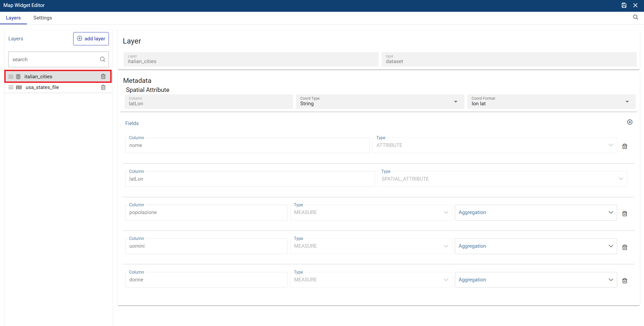Click the map icon beside usa_states_file
Viewport: 644px width, 326px height.
tap(19, 87)
